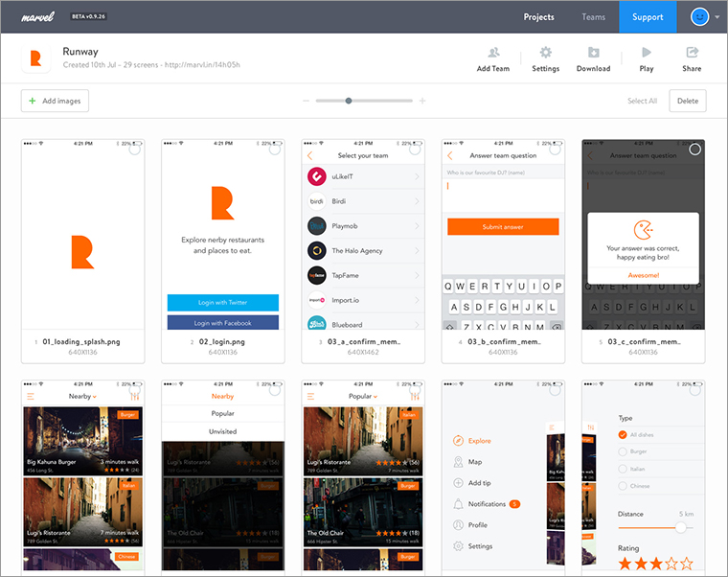
Task: Adjust the Distance slider knob in filter thumbnail
Action: coord(681,528)
